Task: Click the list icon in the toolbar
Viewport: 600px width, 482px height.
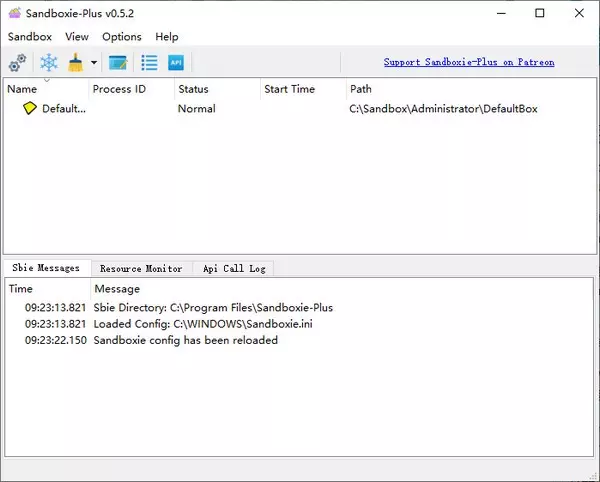Action: (x=149, y=63)
